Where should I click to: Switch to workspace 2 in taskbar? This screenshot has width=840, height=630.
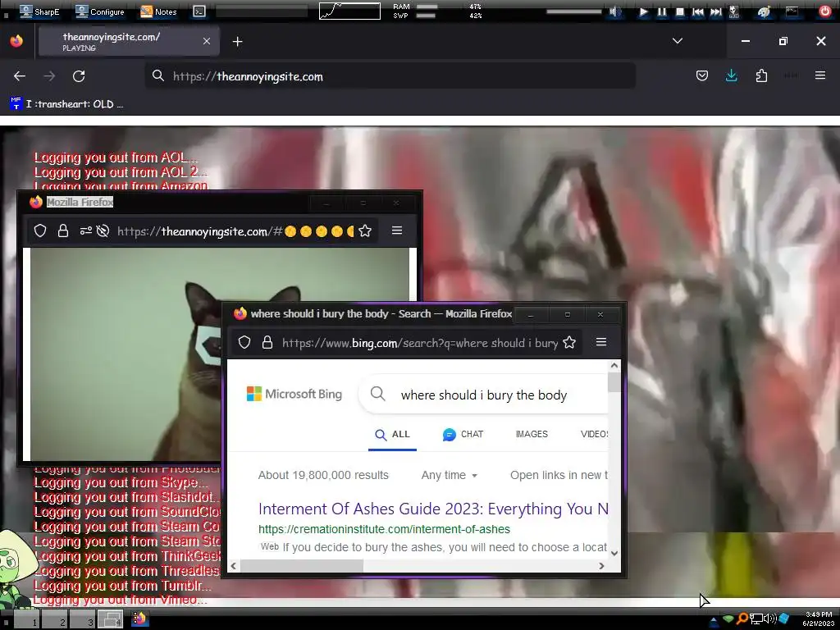coord(54,620)
